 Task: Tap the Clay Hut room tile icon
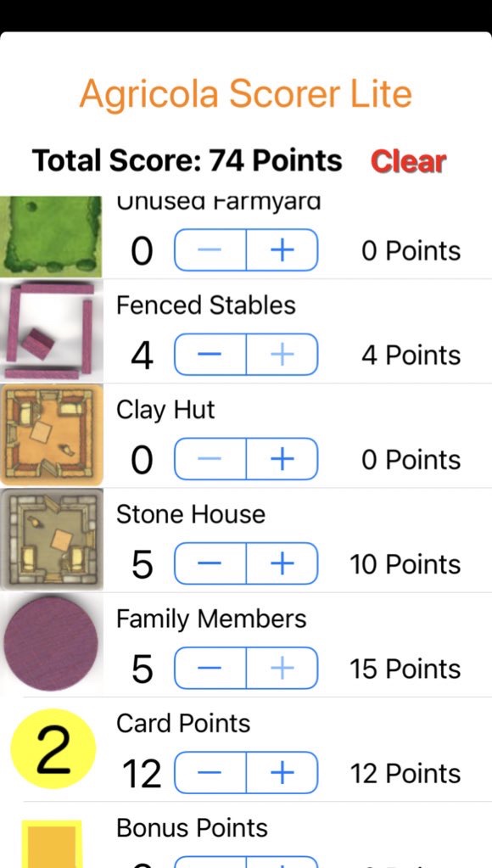coord(51,435)
